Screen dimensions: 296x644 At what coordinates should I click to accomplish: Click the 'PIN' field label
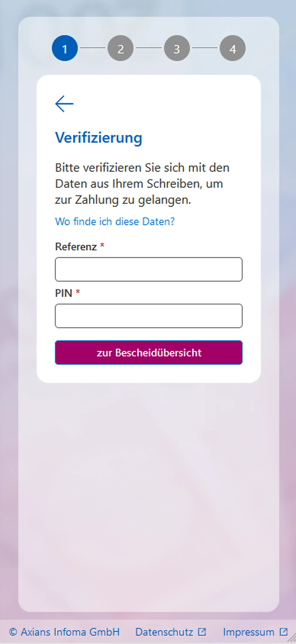(x=64, y=293)
